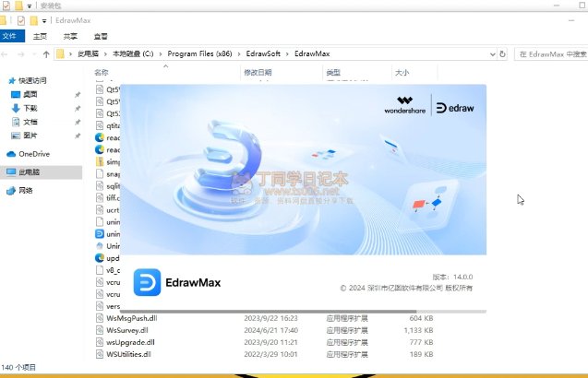Expand chevron after EdrawSoft breadcrumb
The width and height of the screenshot is (588, 378).
click(287, 54)
